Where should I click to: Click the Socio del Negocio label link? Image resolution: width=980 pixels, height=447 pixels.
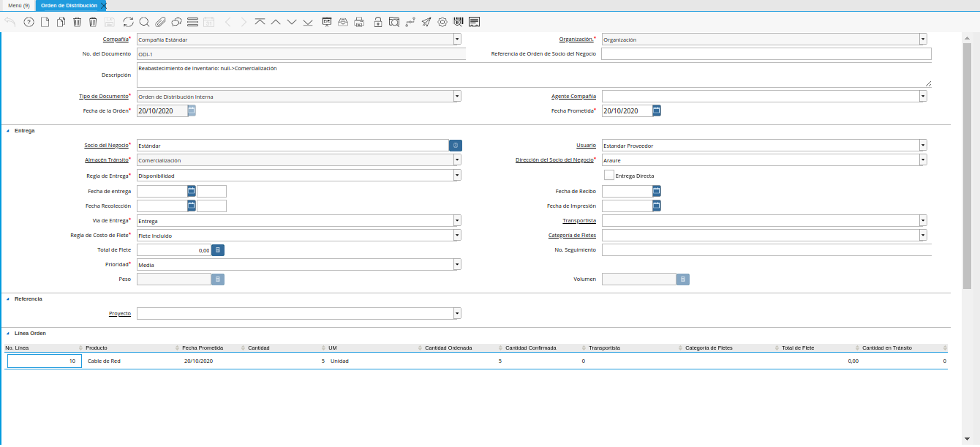pos(105,146)
